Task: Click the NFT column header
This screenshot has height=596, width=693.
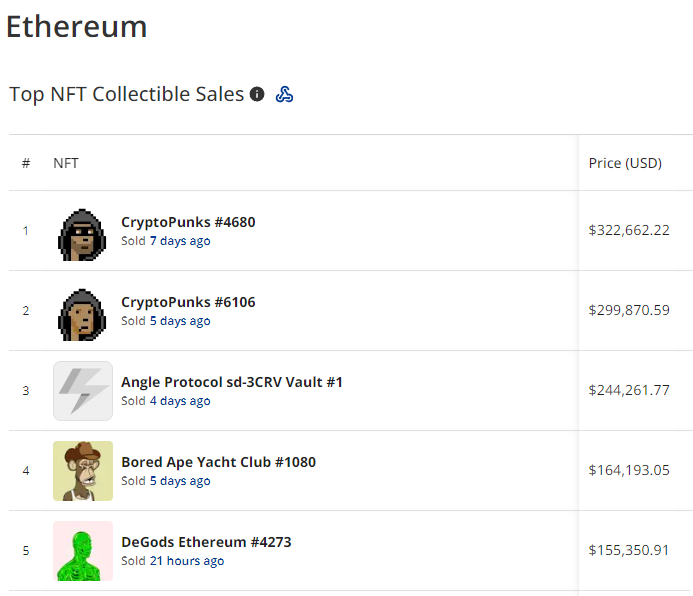Action: 66,163
